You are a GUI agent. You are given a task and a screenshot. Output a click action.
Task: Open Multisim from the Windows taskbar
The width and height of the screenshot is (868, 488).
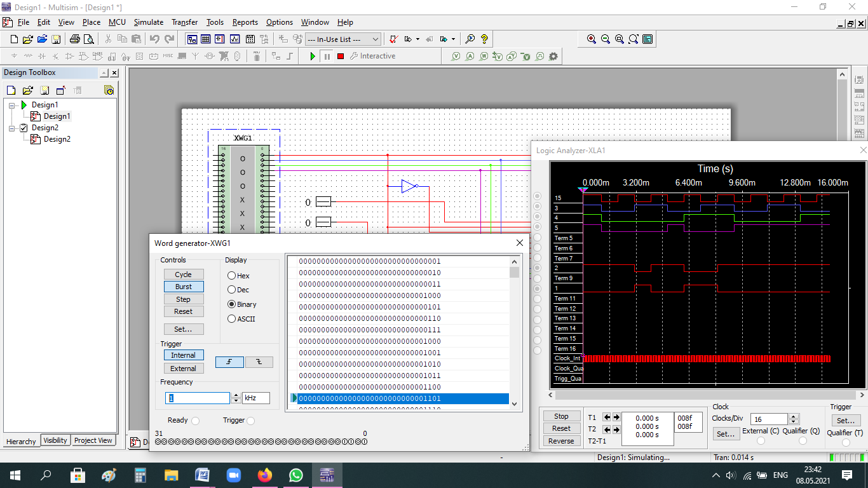point(327,475)
